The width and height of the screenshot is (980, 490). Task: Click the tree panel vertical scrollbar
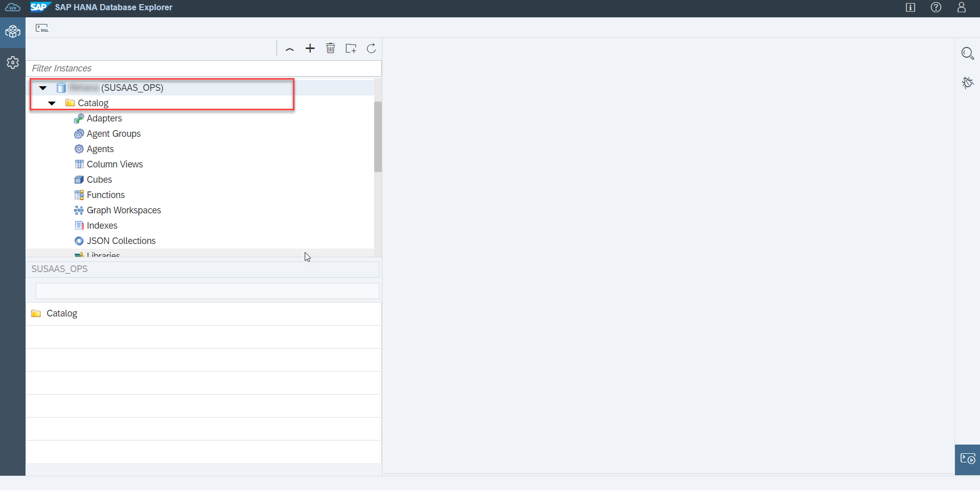coord(378,136)
